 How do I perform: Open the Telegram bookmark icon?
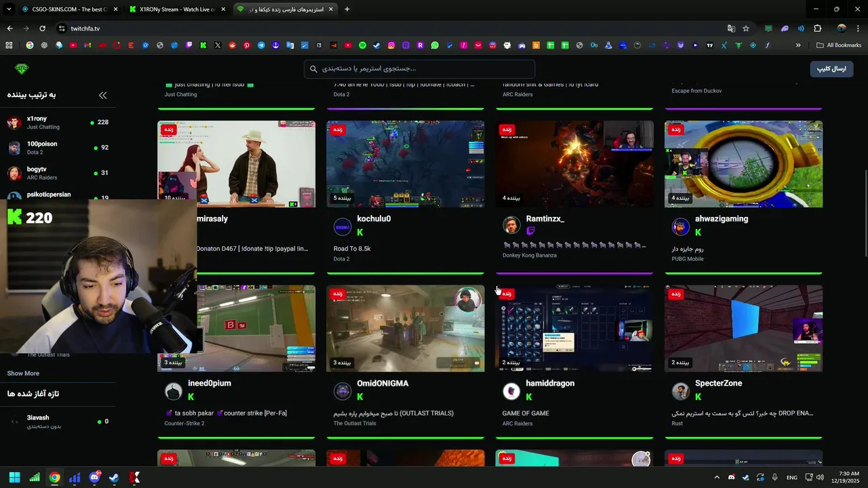[261, 45]
